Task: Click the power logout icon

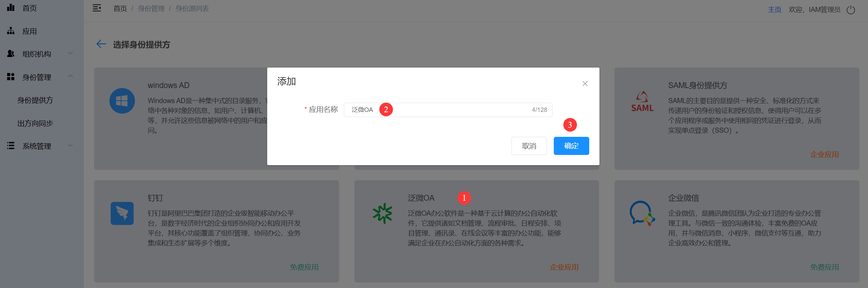Action: [x=851, y=10]
